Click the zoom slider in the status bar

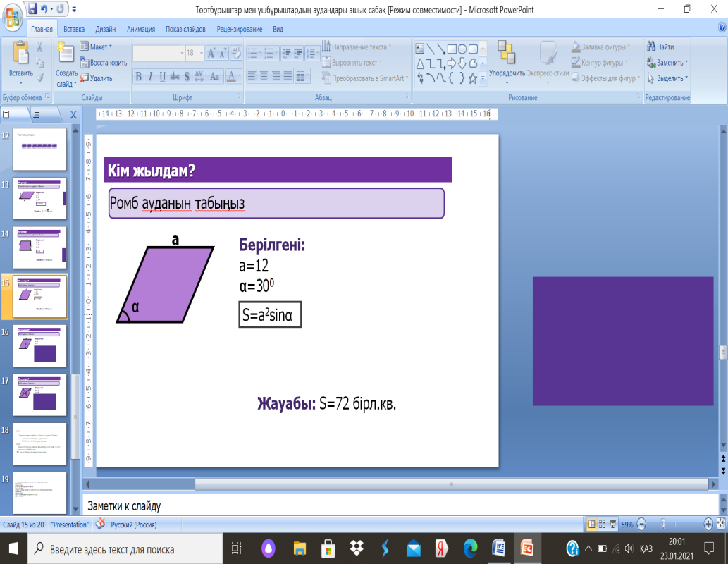pos(663,525)
